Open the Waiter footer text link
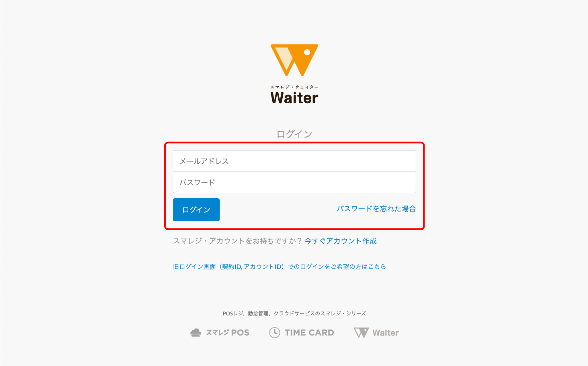 pyautogui.click(x=386, y=333)
